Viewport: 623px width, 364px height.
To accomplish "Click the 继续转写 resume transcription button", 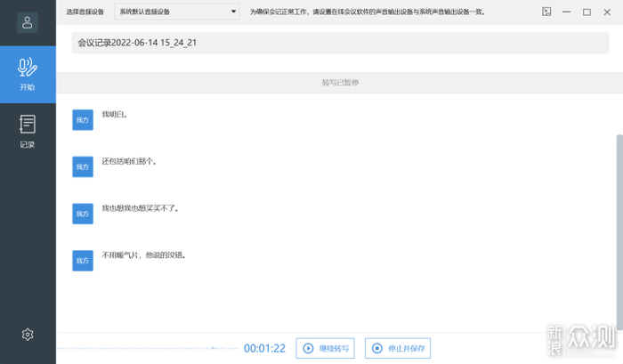I will [325, 348].
